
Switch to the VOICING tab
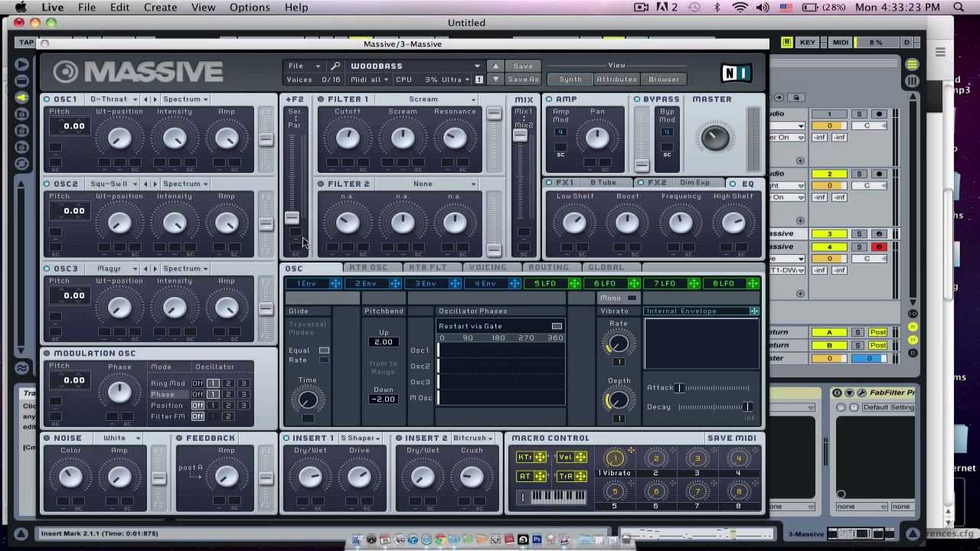(x=488, y=268)
